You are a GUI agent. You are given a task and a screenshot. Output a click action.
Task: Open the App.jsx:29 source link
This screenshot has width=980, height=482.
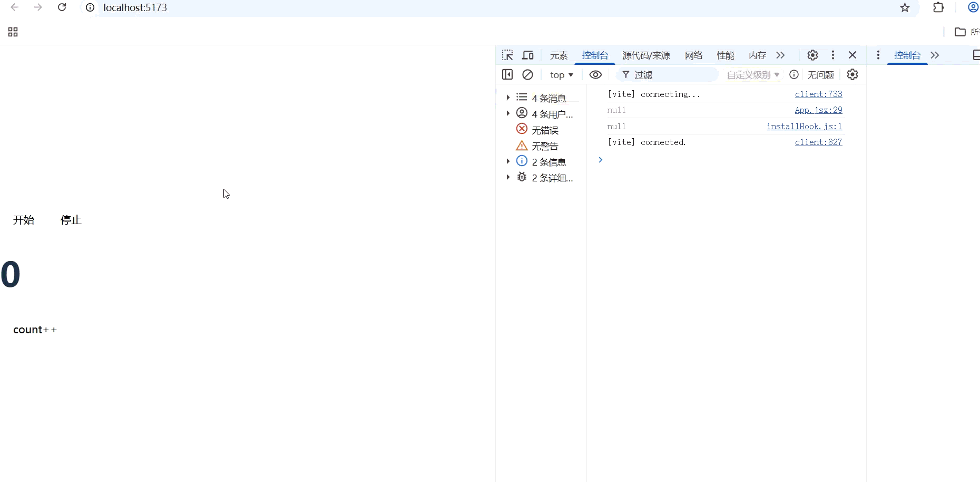819,110
